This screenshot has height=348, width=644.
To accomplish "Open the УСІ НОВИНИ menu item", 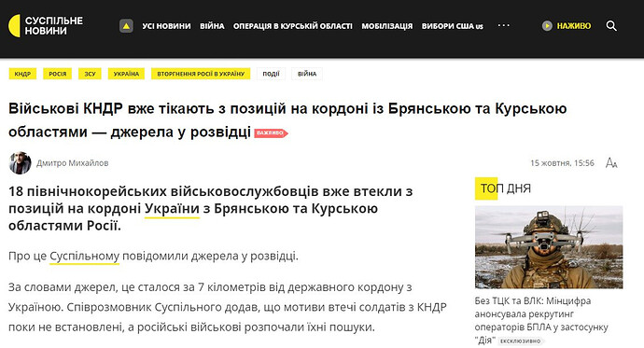I will [166, 26].
